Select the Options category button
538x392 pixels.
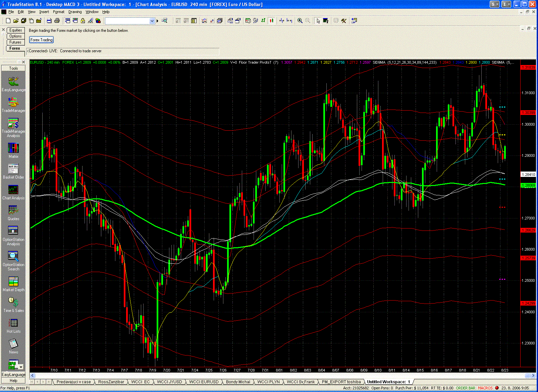pos(15,36)
